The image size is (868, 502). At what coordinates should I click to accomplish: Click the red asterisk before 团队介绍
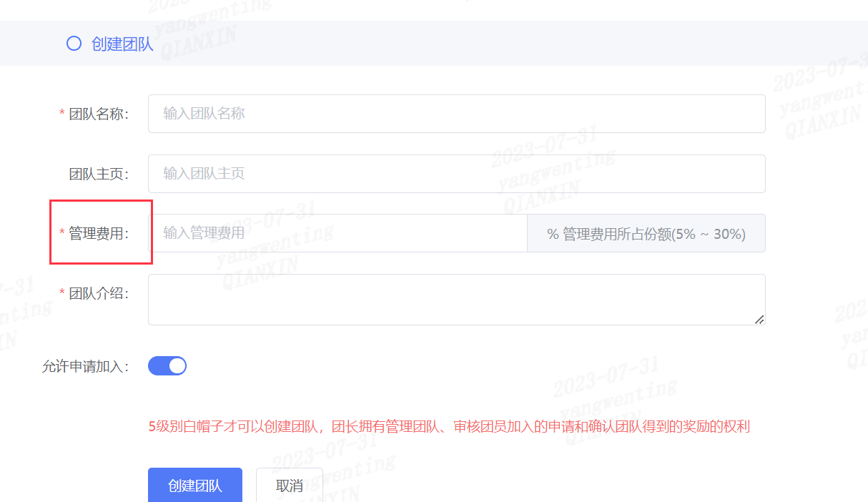pyautogui.click(x=62, y=293)
